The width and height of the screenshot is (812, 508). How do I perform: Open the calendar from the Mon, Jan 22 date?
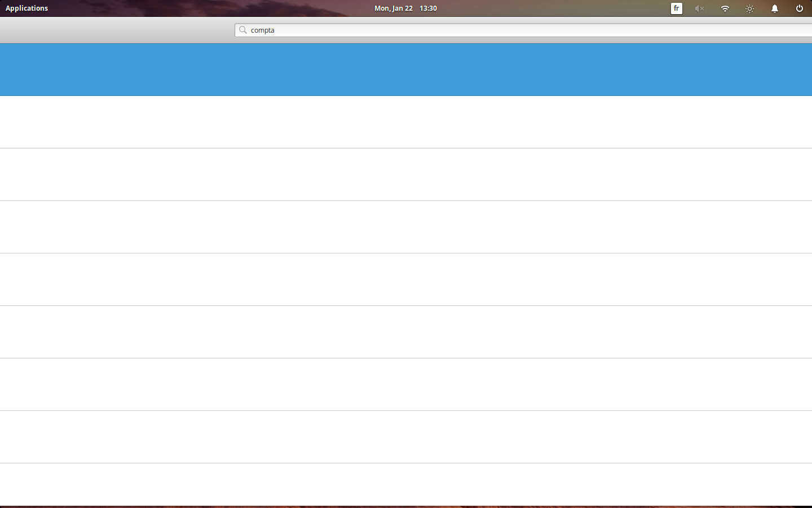(x=393, y=8)
